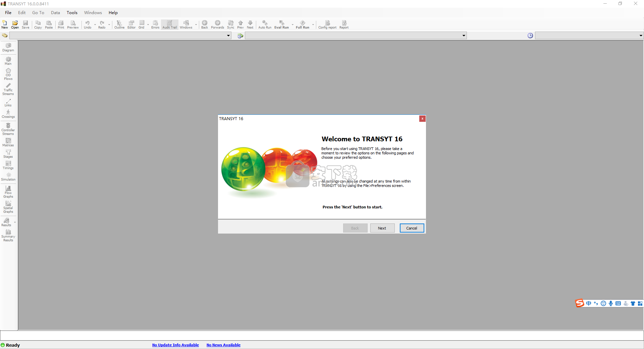Open Crossings sidebar icon
Viewport: 644px width, 349px height.
8,114
